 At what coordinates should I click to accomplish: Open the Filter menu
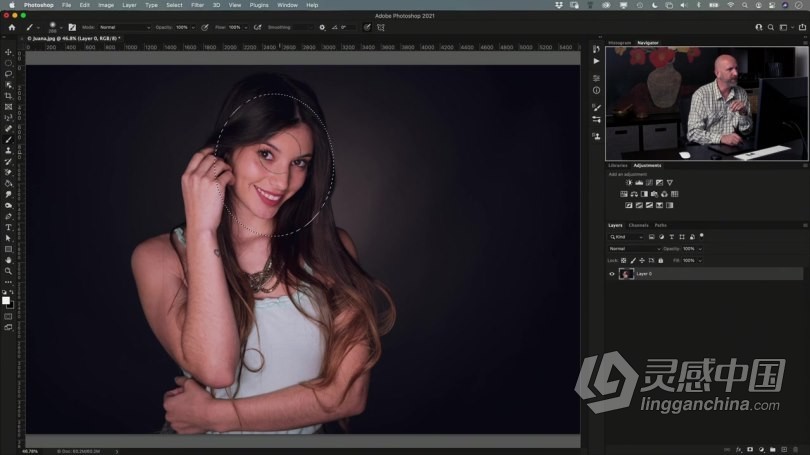click(x=195, y=5)
